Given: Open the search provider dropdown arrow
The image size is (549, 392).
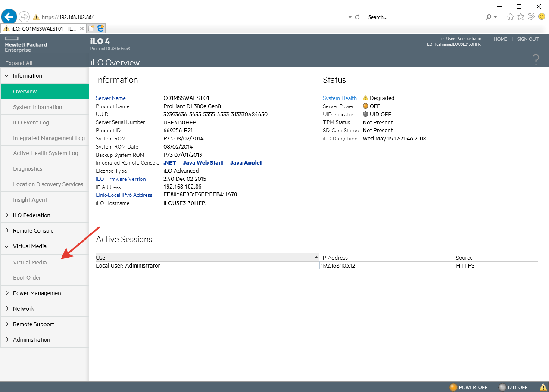Looking at the screenshot, I should coord(496,17).
